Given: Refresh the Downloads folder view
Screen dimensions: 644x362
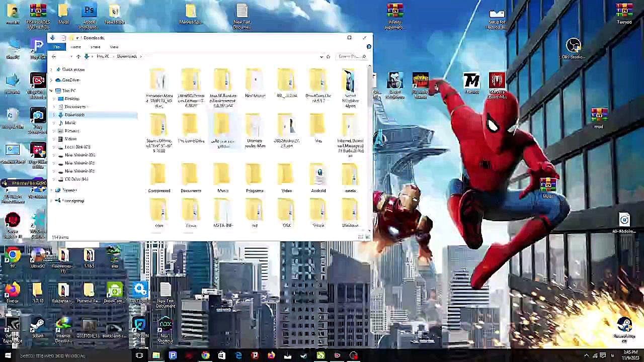Looking at the screenshot, I should pos(328,56).
